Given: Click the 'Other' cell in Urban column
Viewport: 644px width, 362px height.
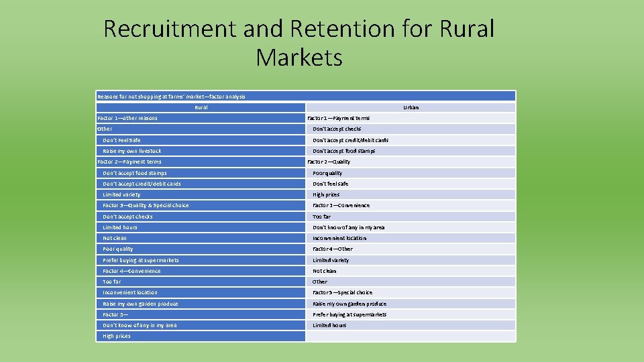Looking at the screenshot, I should click(411, 282).
